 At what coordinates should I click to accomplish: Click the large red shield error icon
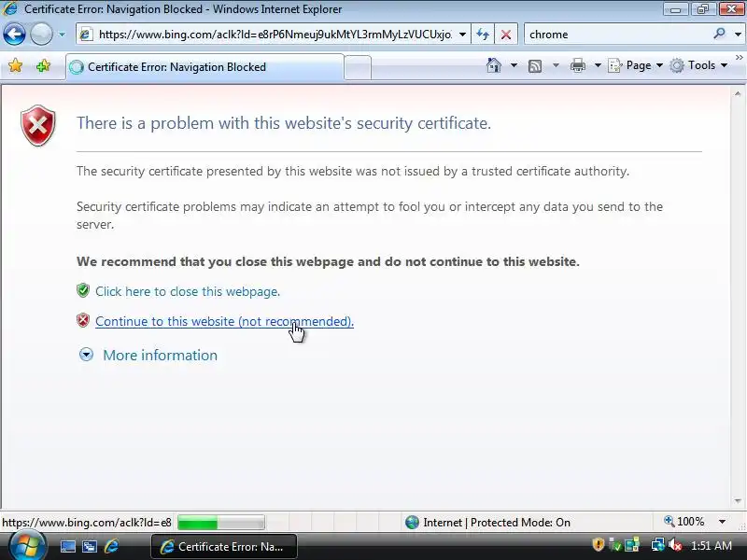38,126
